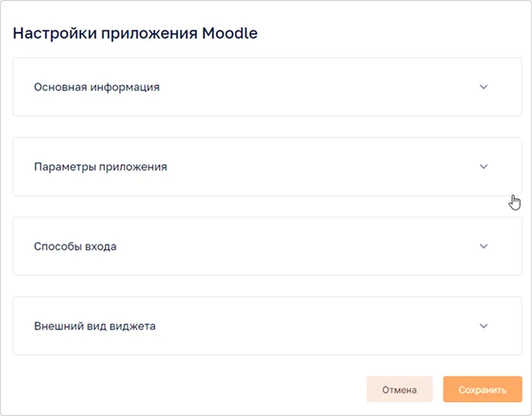This screenshot has width=532, height=416.
Task: Click the Способы входа label text
Action: 75,246
